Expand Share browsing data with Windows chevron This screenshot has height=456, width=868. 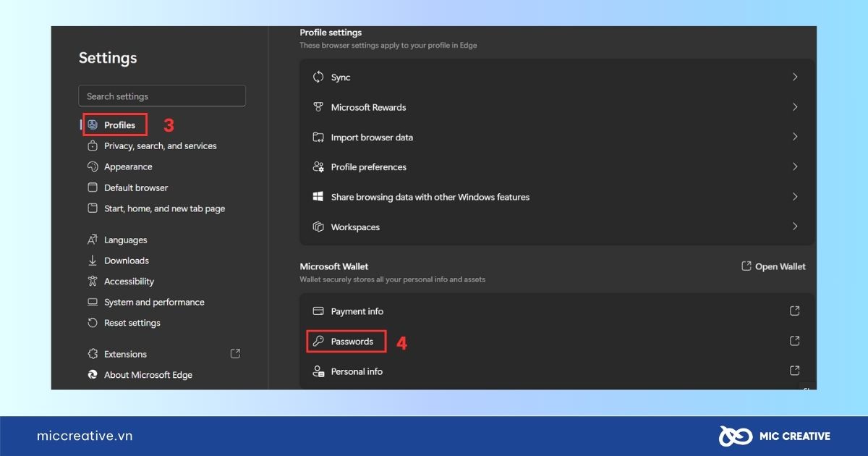coord(795,197)
